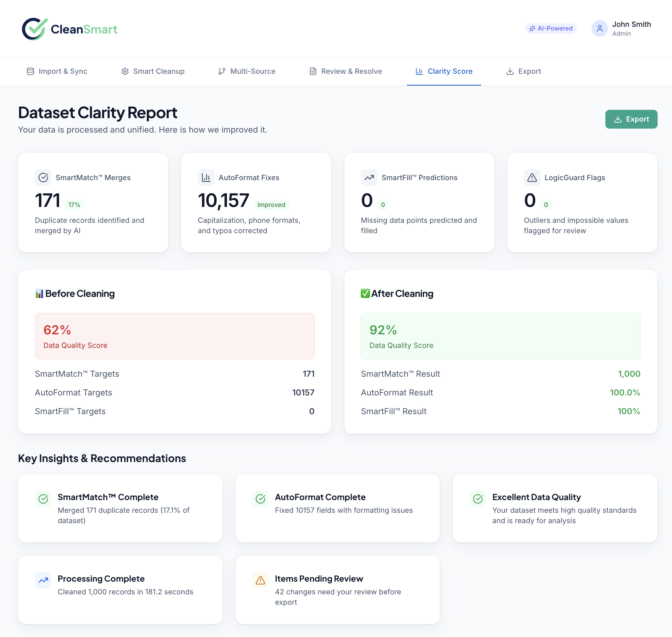Viewport: 672px width, 637px height.
Task: Click the download icon in the Export tab
Action: coord(510,71)
